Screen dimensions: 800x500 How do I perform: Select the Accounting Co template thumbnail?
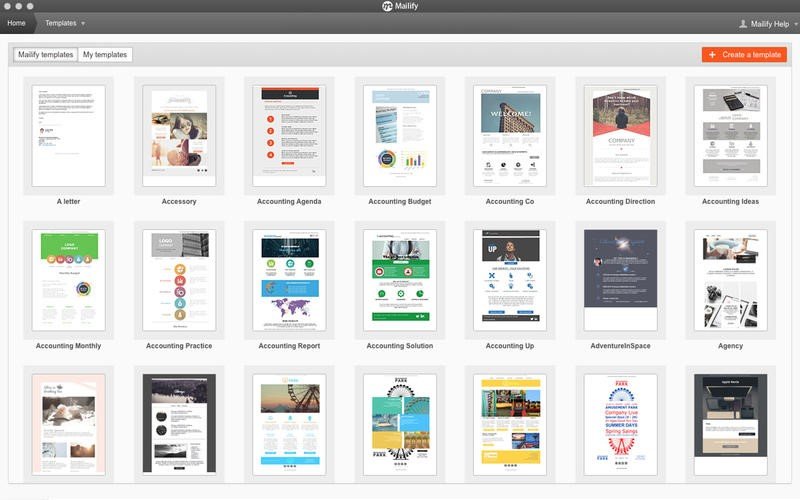tap(510, 136)
